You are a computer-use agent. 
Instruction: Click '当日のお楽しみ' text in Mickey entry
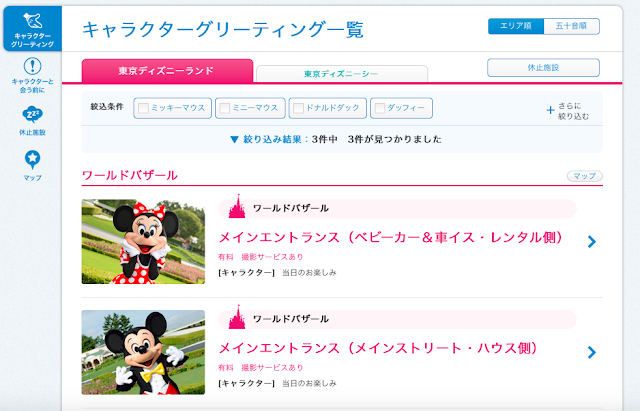point(309,383)
